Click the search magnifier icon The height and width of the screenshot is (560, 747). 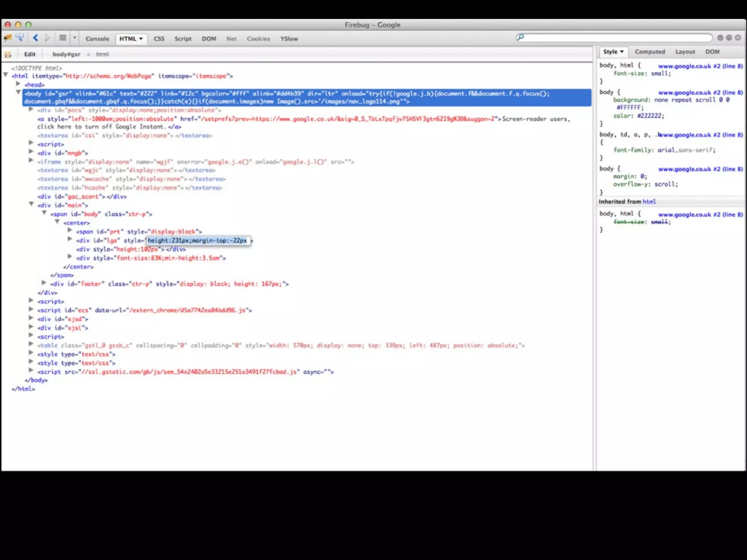coord(520,37)
